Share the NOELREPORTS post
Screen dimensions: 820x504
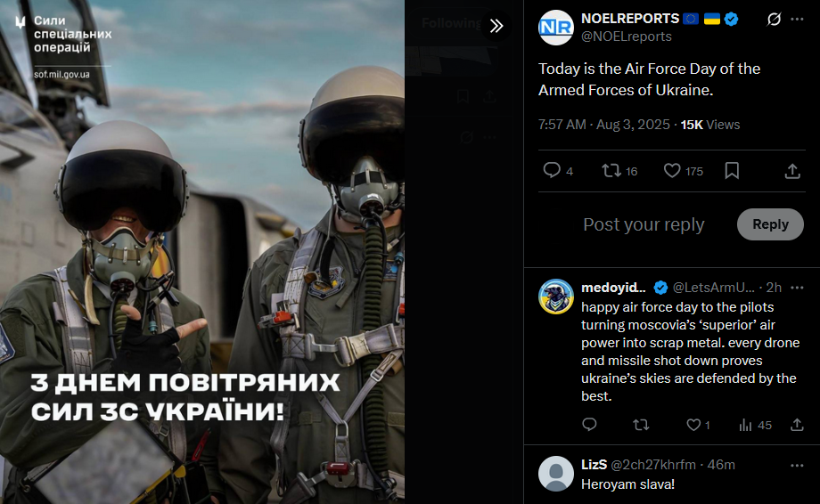pos(792,171)
